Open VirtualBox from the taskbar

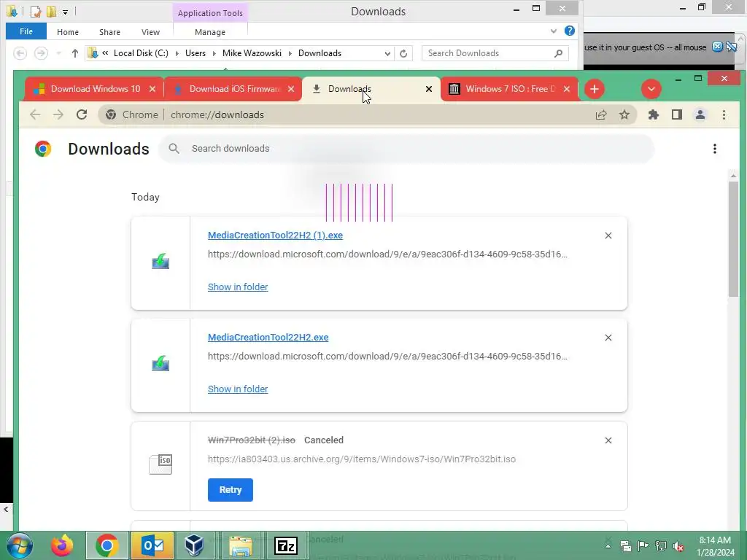tap(194, 545)
